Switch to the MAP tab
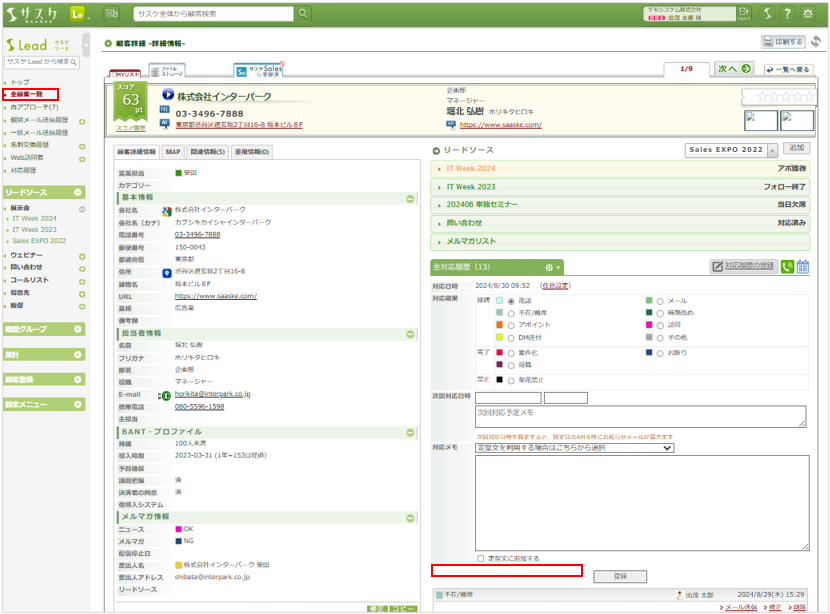830x614 pixels. (x=173, y=152)
